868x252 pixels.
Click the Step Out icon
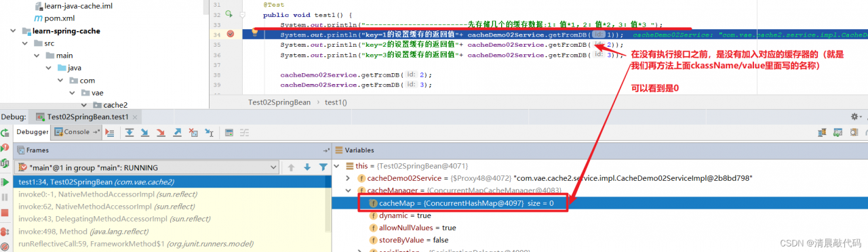click(176, 132)
